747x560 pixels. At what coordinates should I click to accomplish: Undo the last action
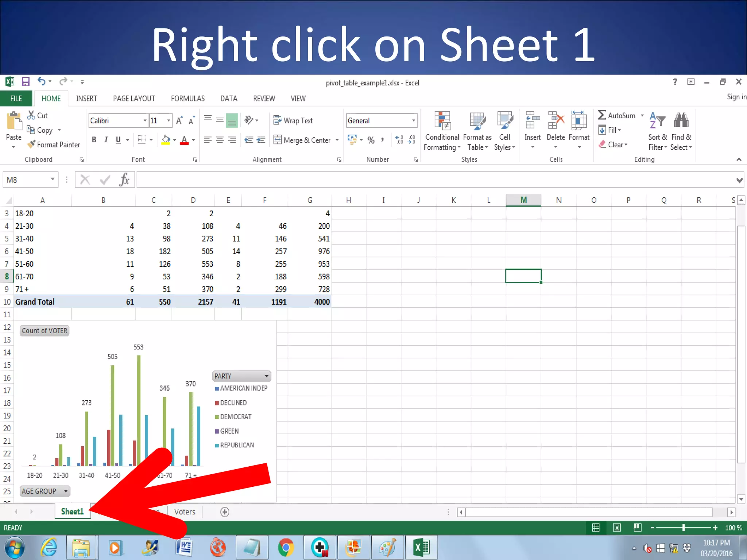point(42,81)
